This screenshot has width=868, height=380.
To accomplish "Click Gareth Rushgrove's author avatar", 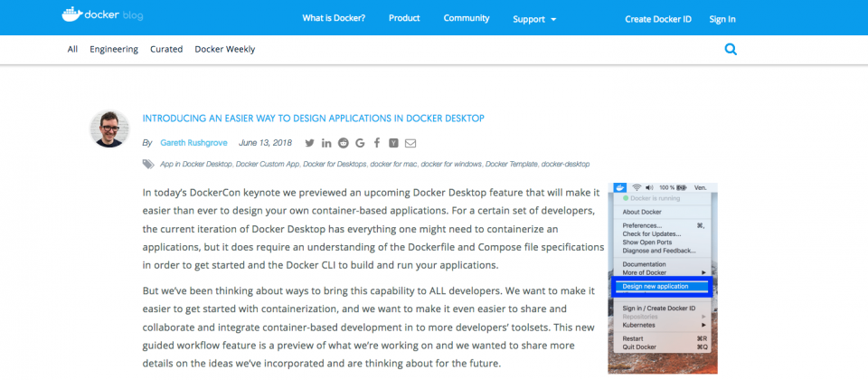I will pos(109,129).
